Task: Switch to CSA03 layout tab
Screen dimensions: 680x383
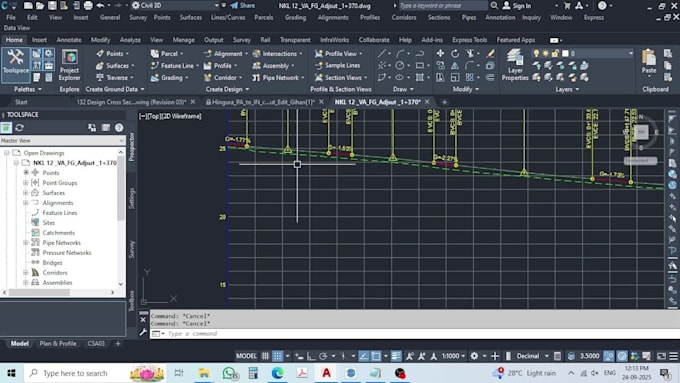Action: (96, 344)
